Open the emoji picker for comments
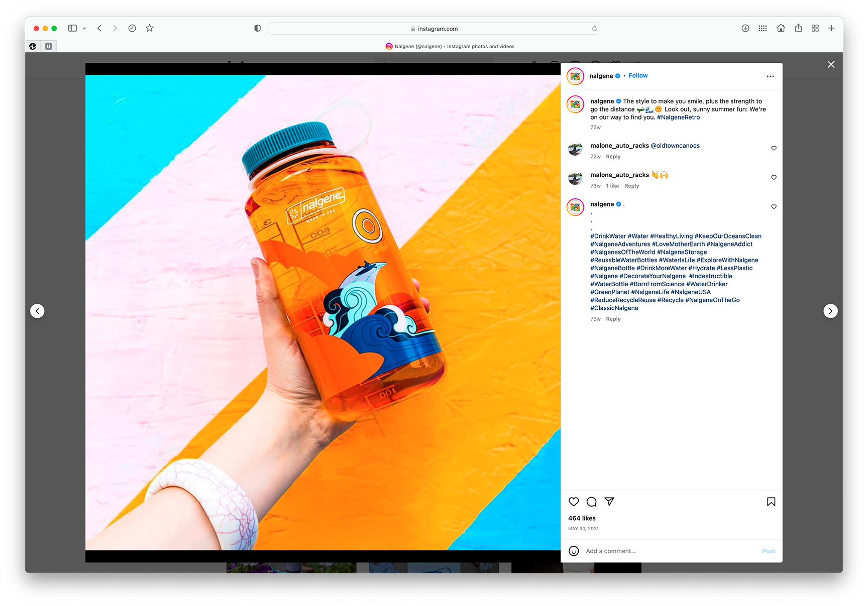This screenshot has height=606, width=868. (574, 551)
